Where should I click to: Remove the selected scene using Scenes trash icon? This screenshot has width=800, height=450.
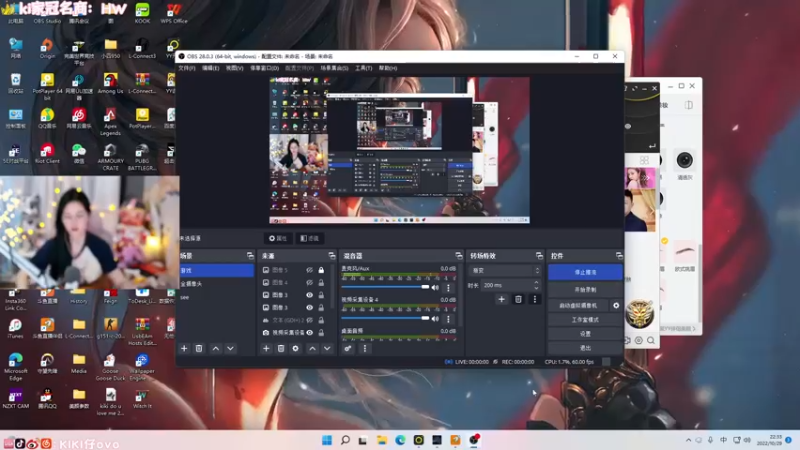pyautogui.click(x=199, y=348)
